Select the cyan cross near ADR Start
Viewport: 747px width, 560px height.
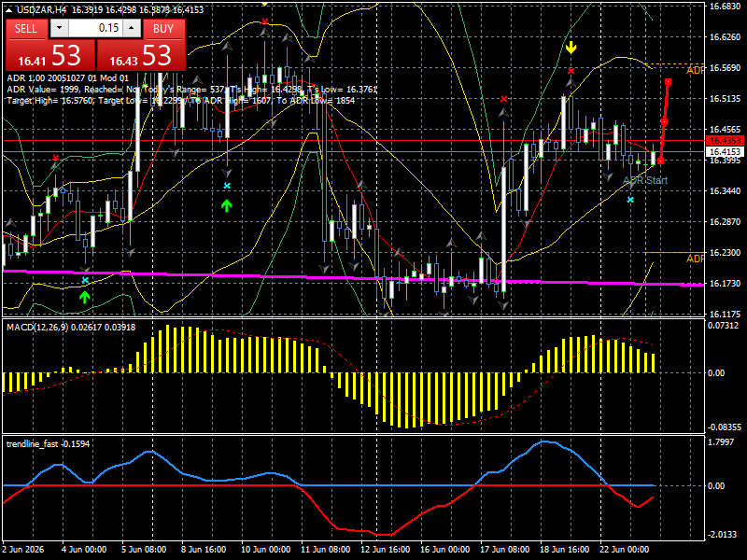(630, 200)
